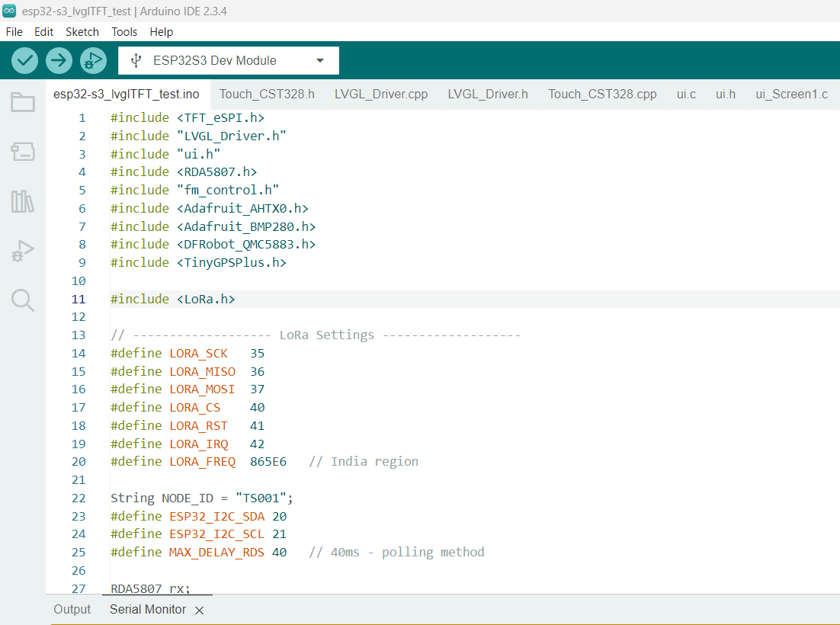Open the Sketch menu
Image resolution: width=840 pixels, height=625 pixels.
click(82, 31)
